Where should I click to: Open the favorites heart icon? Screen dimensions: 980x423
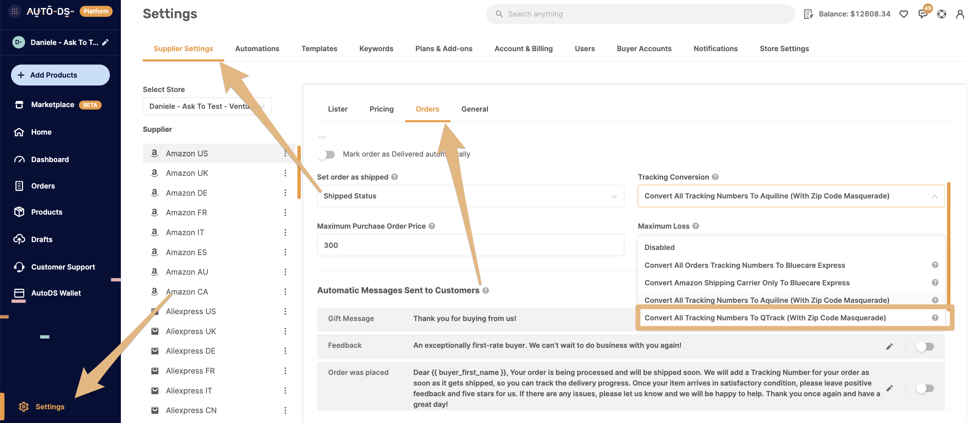(x=903, y=14)
